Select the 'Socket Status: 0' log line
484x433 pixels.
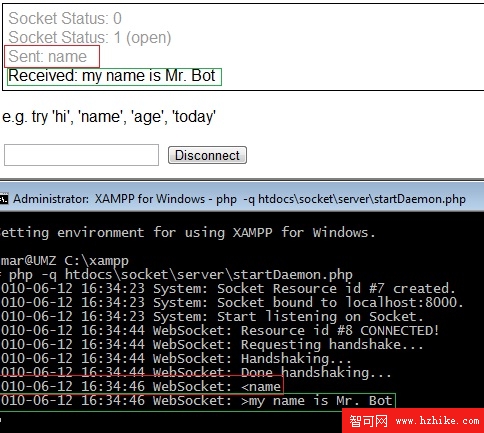point(65,18)
